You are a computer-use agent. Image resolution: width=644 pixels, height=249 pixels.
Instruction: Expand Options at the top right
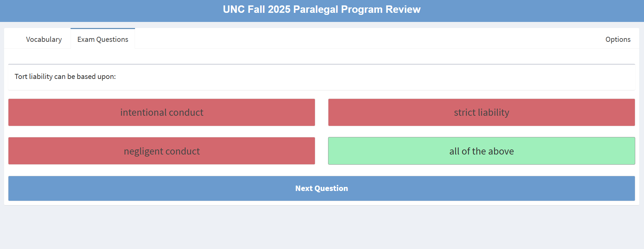(618, 39)
